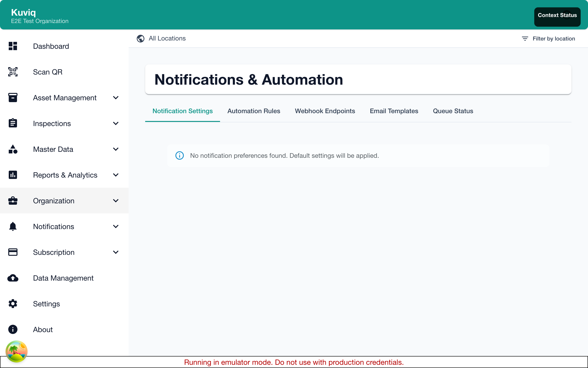Viewport: 588px width, 368px height.
Task: Select Inspections label in sidebar
Action: tap(52, 124)
